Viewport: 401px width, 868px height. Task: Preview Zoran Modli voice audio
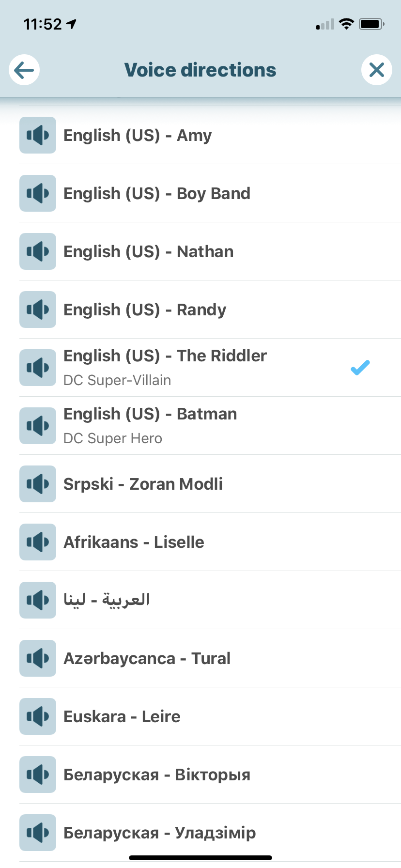pyautogui.click(x=38, y=484)
